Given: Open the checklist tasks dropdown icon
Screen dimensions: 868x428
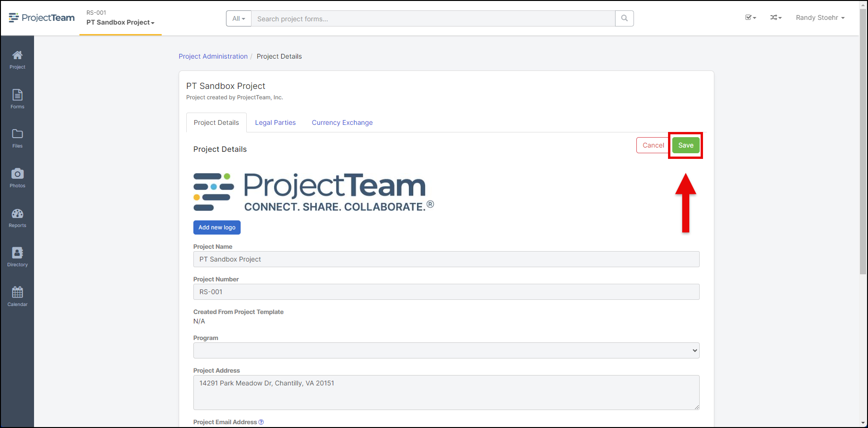Looking at the screenshot, I should point(751,17).
